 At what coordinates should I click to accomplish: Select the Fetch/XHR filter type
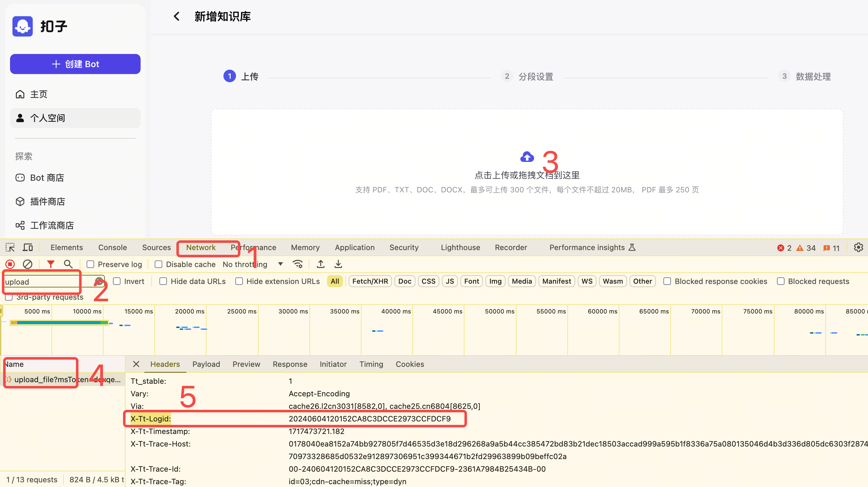coord(370,281)
